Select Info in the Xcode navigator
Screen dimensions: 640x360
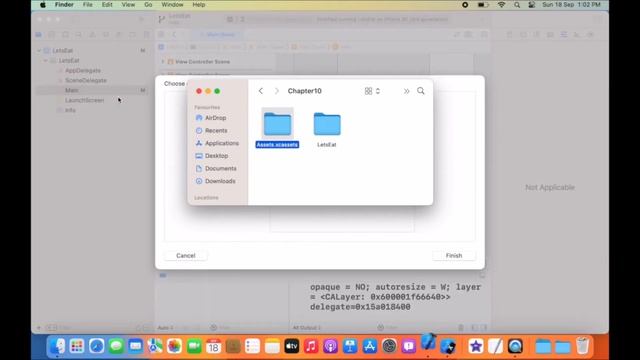(x=70, y=110)
